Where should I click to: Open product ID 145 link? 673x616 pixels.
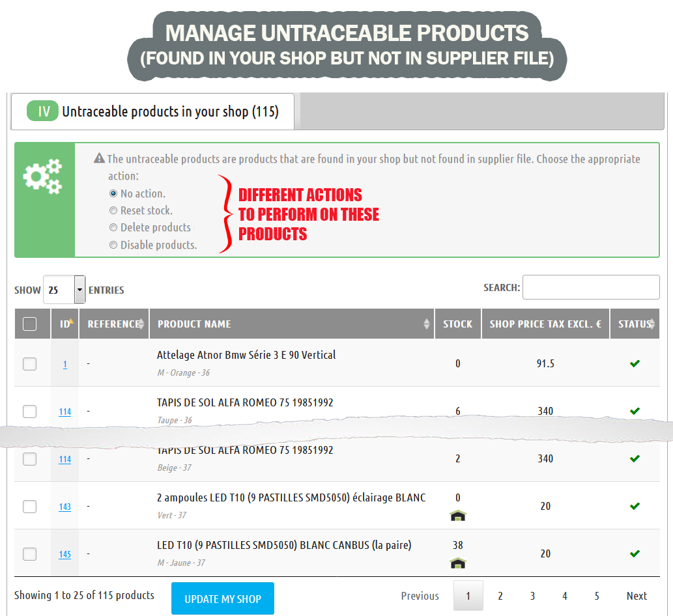pyautogui.click(x=65, y=554)
